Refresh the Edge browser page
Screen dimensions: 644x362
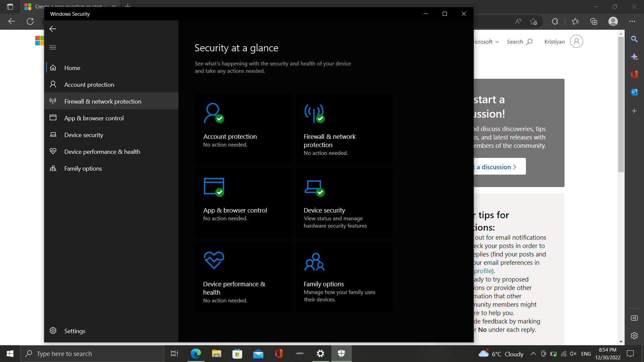pyautogui.click(x=30, y=21)
